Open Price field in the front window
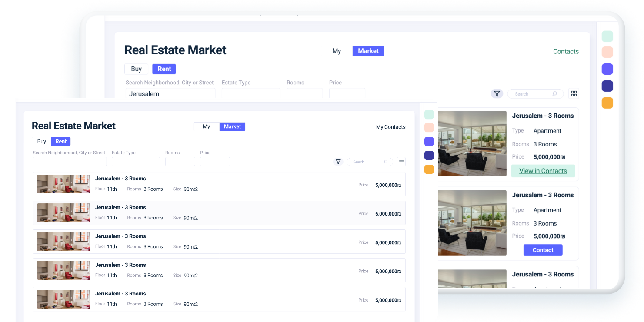The height and width of the screenshot is (322, 644). tap(215, 162)
